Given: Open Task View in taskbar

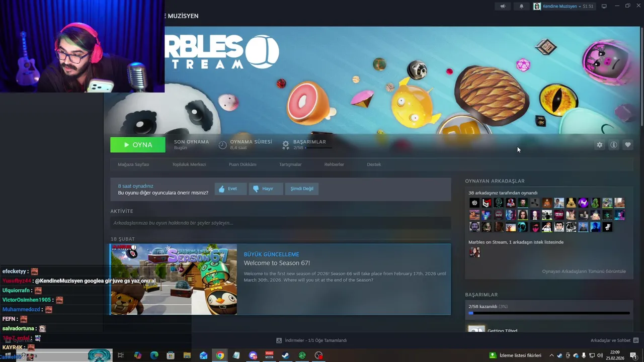Looking at the screenshot, I should click(121, 355).
